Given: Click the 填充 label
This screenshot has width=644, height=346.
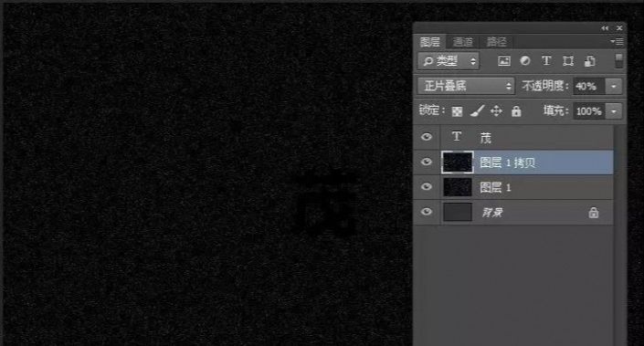Looking at the screenshot, I should click(556, 110).
